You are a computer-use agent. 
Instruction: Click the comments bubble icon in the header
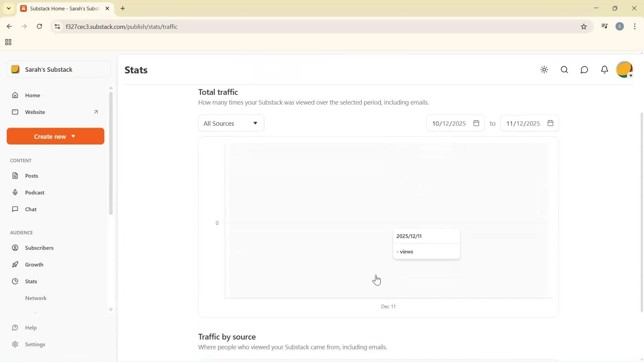(584, 70)
